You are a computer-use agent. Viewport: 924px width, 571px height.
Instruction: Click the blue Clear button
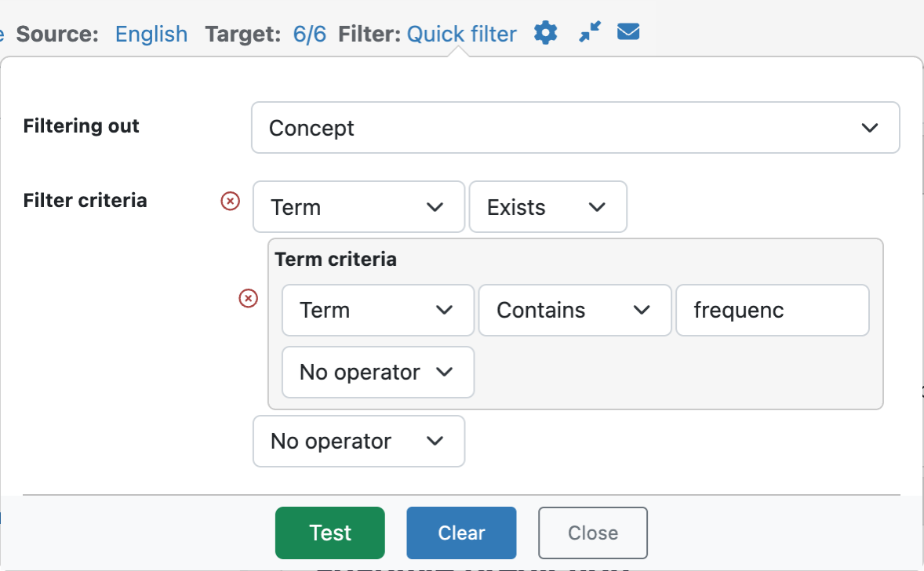pos(461,533)
